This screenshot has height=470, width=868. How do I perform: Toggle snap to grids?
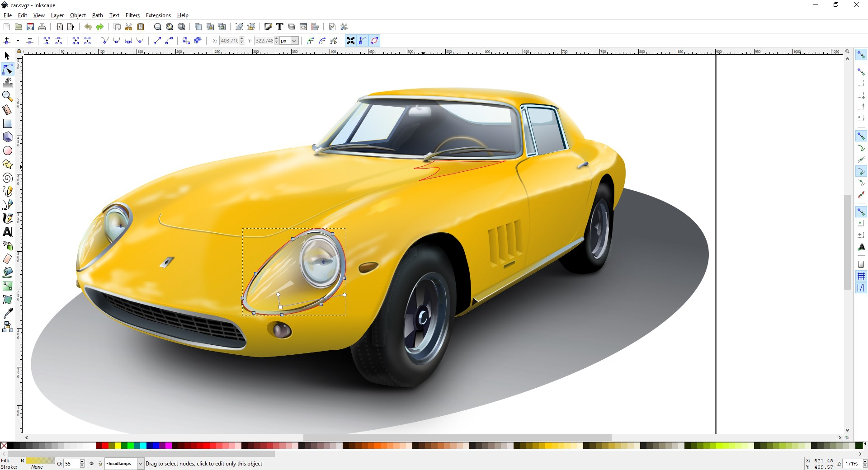pyautogui.click(x=861, y=276)
